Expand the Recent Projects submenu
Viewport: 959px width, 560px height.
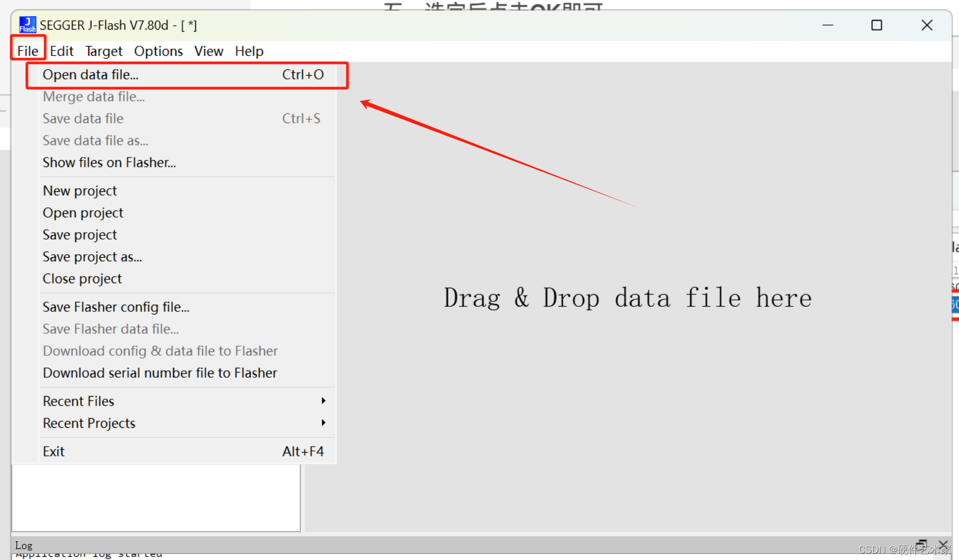[187, 423]
